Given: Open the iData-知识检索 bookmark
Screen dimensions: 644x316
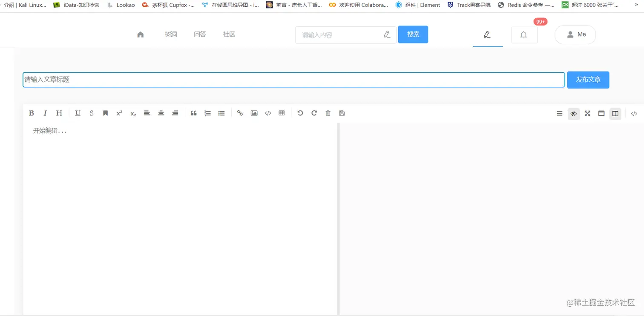Looking at the screenshot, I should pyautogui.click(x=77, y=5).
